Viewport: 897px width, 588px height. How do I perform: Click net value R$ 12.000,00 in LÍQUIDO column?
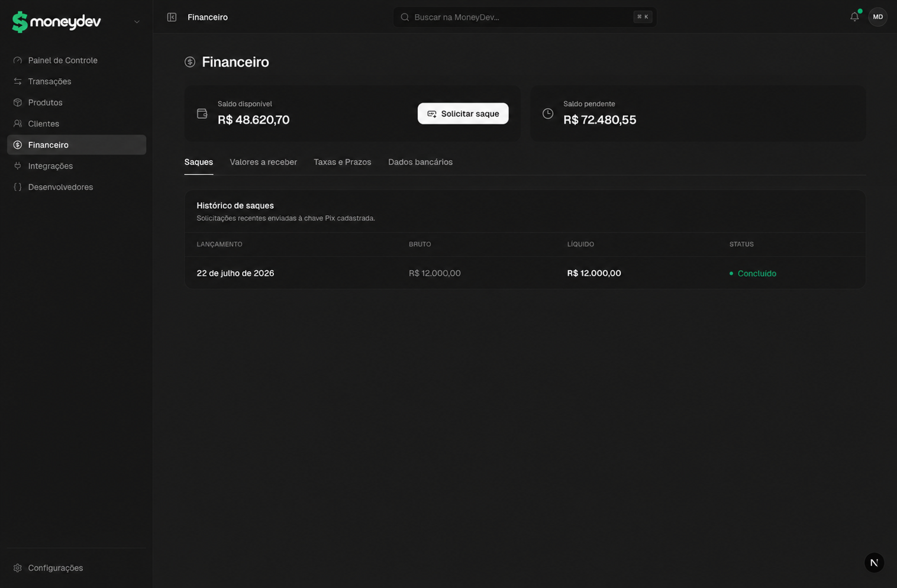tap(594, 273)
